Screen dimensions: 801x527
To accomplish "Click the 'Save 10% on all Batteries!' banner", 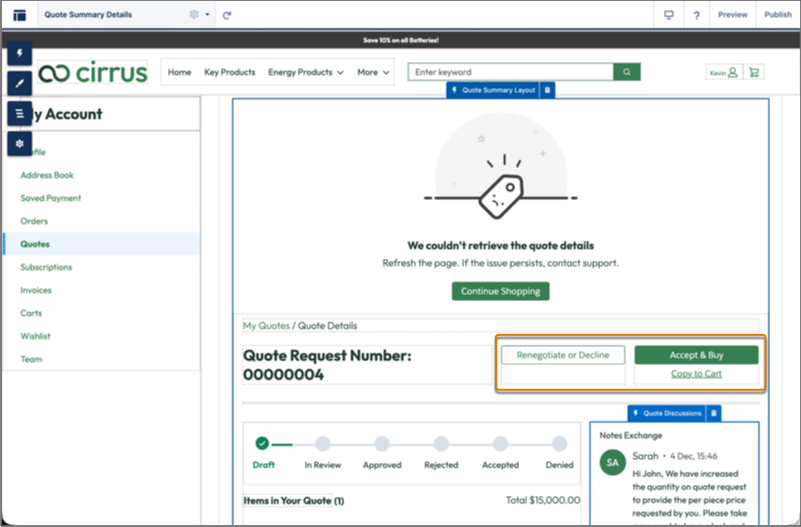I will (x=401, y=40).
